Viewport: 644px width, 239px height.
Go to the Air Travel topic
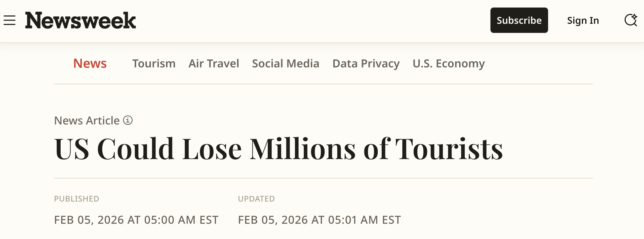pos(214,63)
